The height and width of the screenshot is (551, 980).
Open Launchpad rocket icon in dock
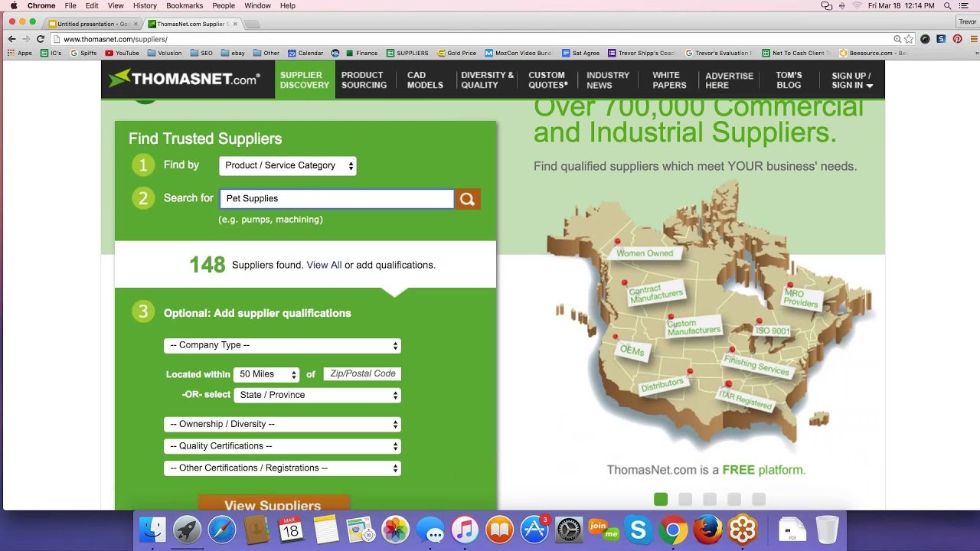(187, 530)
